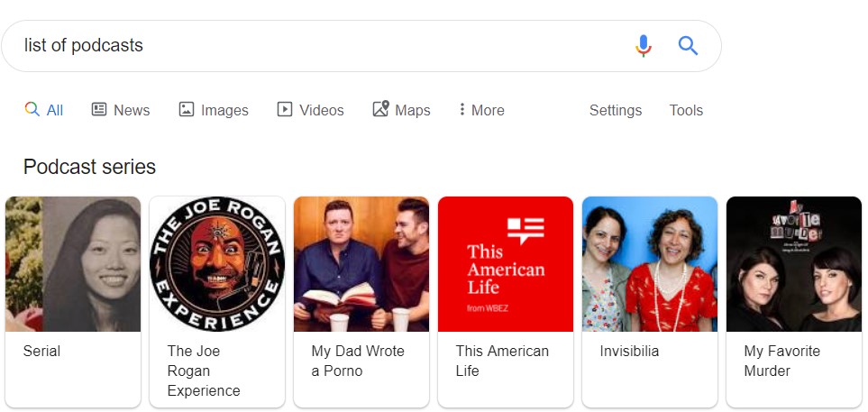Screen dimensions: 868x412
Task: Select the All results tab
Action: pos(44,110)
